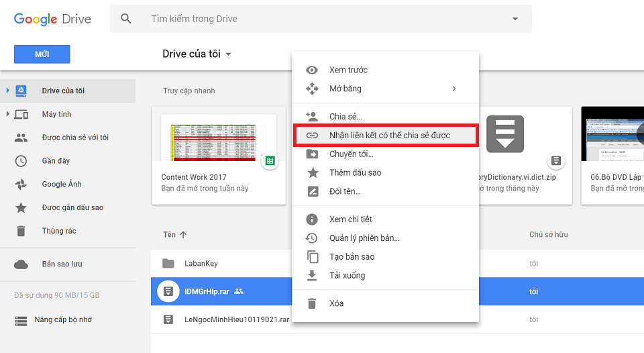Screen dimensions: 644x353
Task: Click the MỚI button
Action: point(42,54)
